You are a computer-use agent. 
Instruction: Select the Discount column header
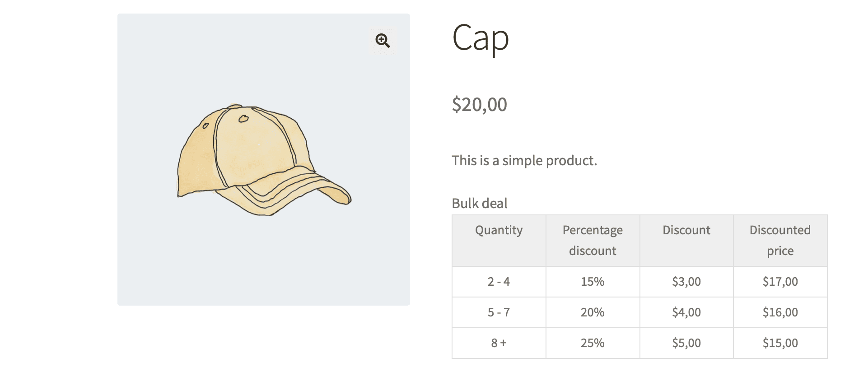point(686,230)
